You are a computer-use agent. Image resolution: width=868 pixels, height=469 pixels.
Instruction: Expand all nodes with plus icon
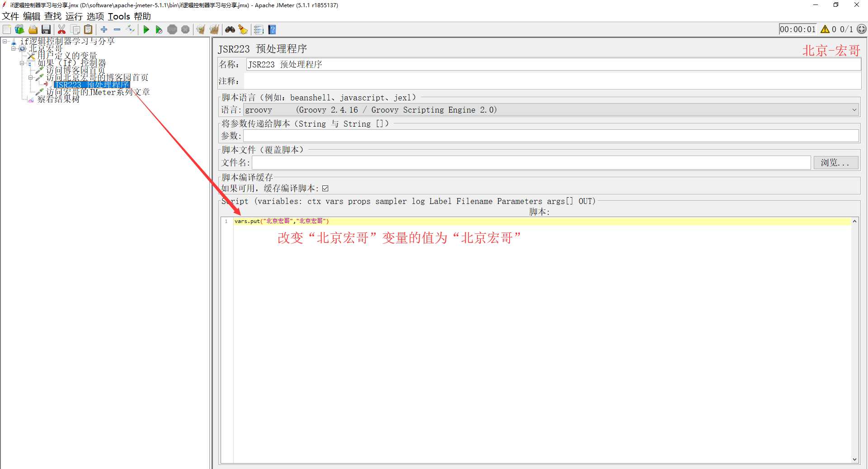104,29
